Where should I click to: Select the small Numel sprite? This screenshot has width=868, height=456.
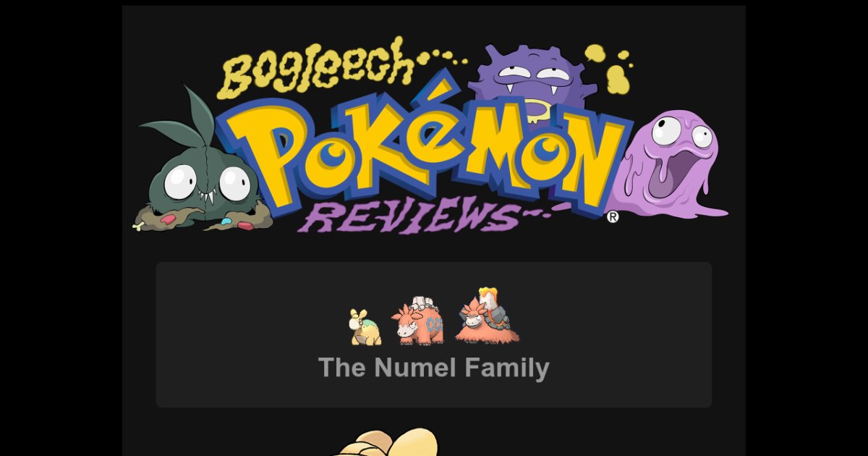coord(365,327)
